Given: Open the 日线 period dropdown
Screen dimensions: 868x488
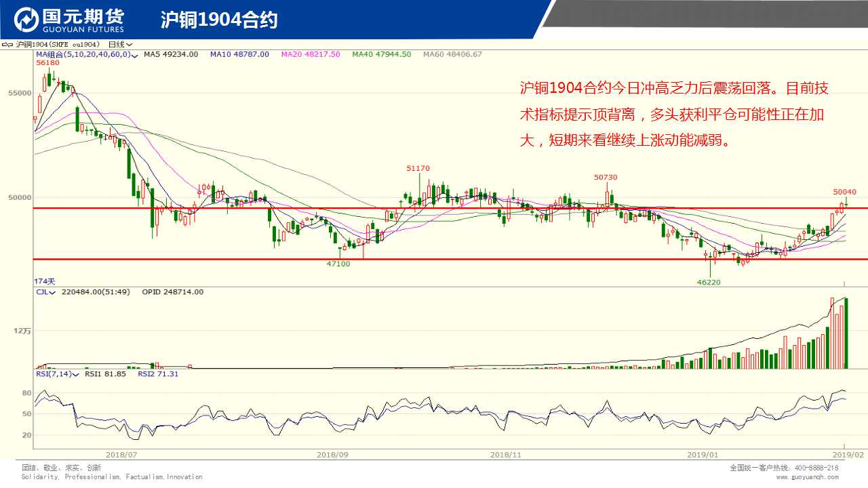Looking at the screenshot, I should pos(120,45).
